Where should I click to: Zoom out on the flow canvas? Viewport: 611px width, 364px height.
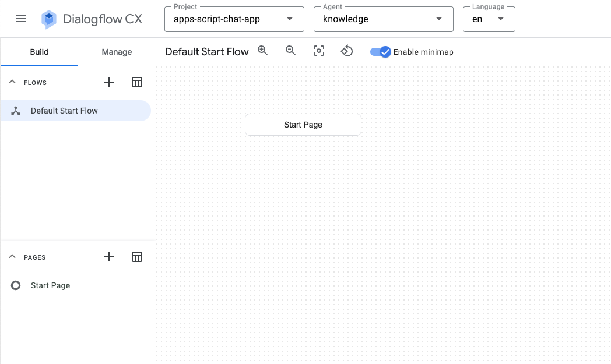[290, 51]
